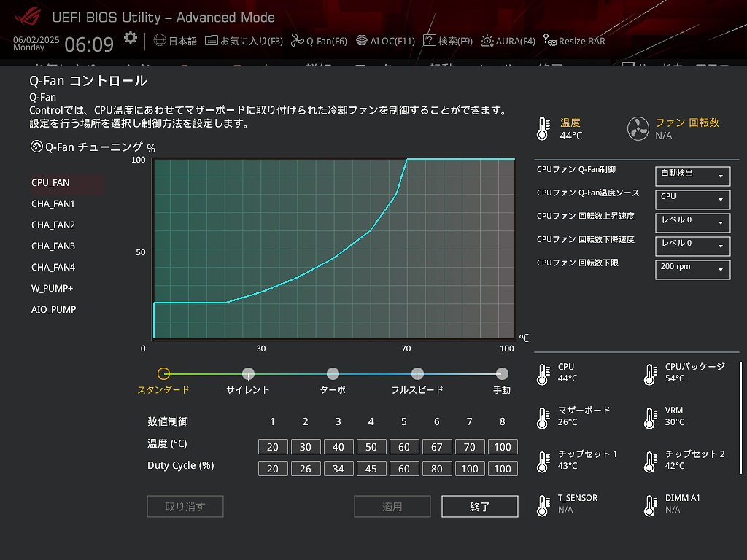Click the T_SENSOR thermometer icon
This screenshot has width=747, height=560.
click(x=543, y=506)
